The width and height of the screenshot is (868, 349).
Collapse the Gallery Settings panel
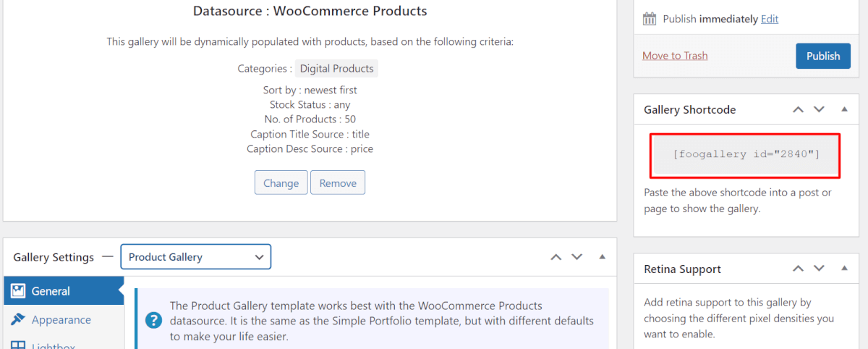(x=602, y=257)
